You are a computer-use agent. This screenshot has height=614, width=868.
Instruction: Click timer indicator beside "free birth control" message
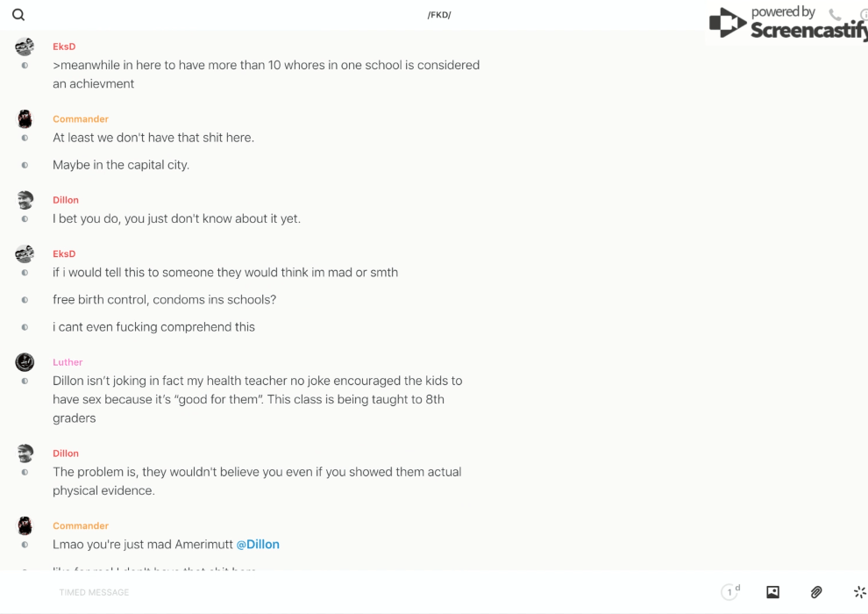25,300
